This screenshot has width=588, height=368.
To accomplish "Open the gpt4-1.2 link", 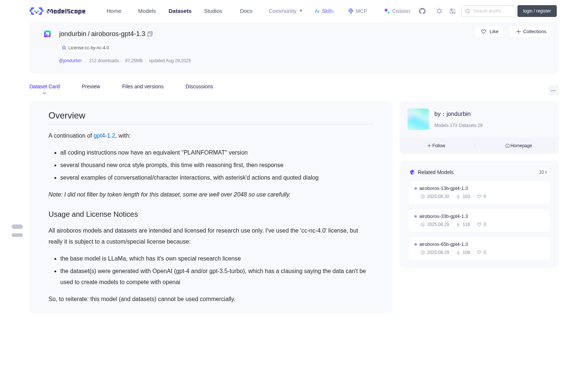I will (104, 136).
